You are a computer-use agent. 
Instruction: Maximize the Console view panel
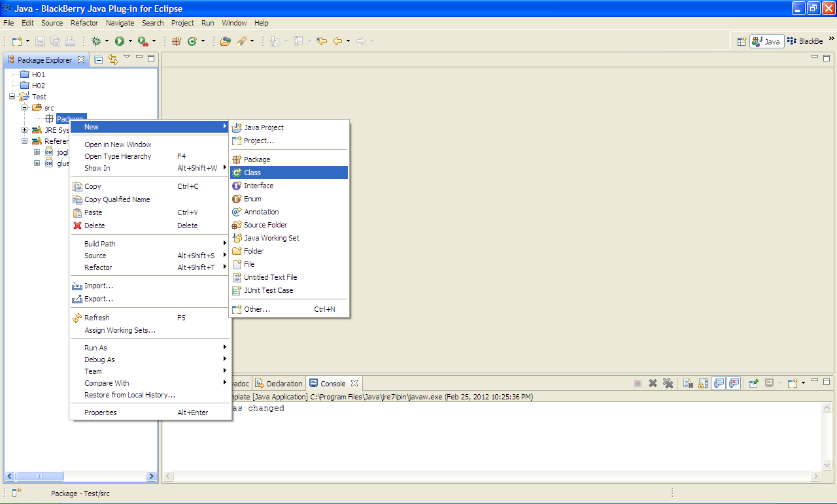(827, 381)
